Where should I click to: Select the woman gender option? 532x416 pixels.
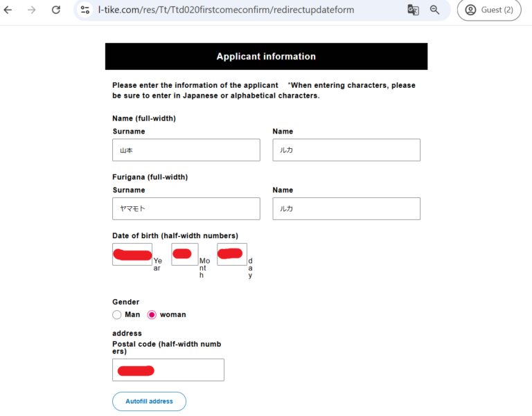coord(152,314)
